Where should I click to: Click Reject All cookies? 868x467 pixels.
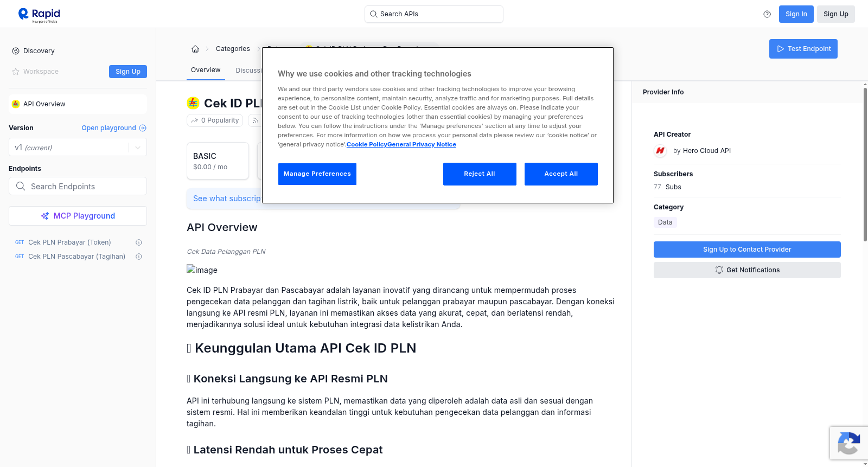480,174
